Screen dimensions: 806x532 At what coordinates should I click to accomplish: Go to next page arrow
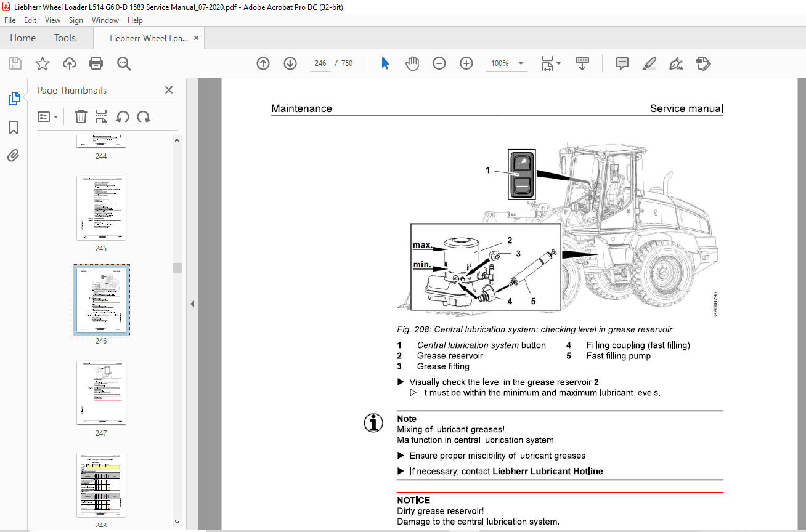coord(290,63)
